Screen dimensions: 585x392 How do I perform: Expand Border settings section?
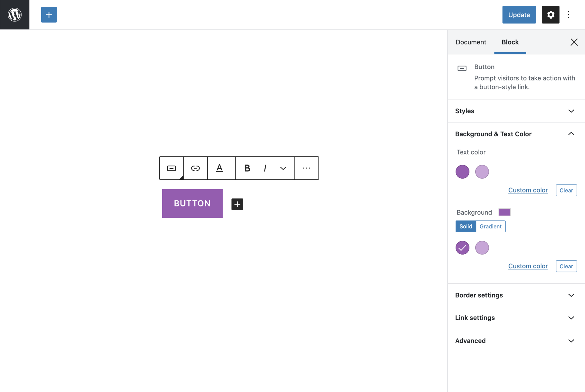pos(516,295)
